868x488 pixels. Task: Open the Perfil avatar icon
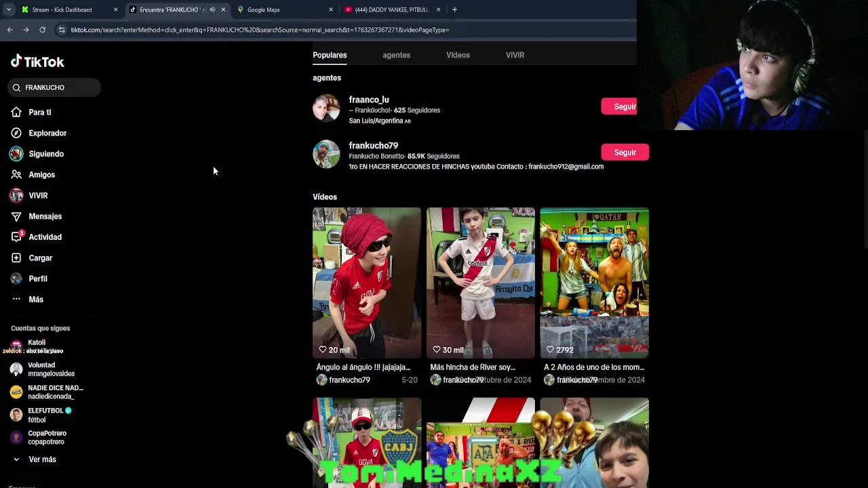(16, 279)
